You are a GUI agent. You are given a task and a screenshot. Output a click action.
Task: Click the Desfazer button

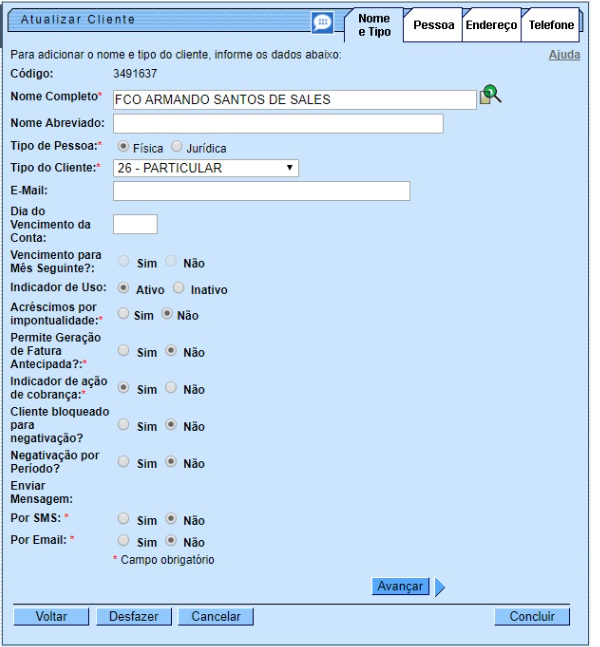click(x=134, y=616)
